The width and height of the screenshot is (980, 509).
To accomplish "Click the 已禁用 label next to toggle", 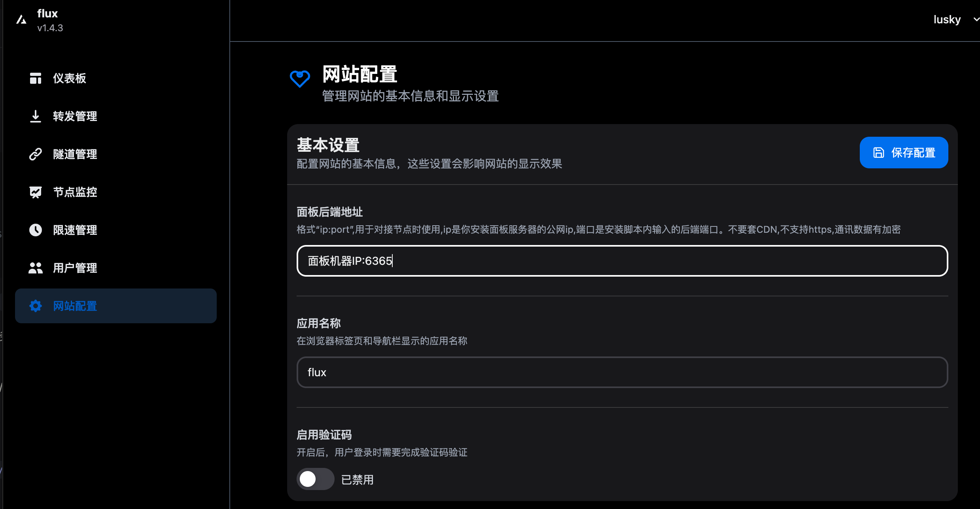I will tap(357, 480).
